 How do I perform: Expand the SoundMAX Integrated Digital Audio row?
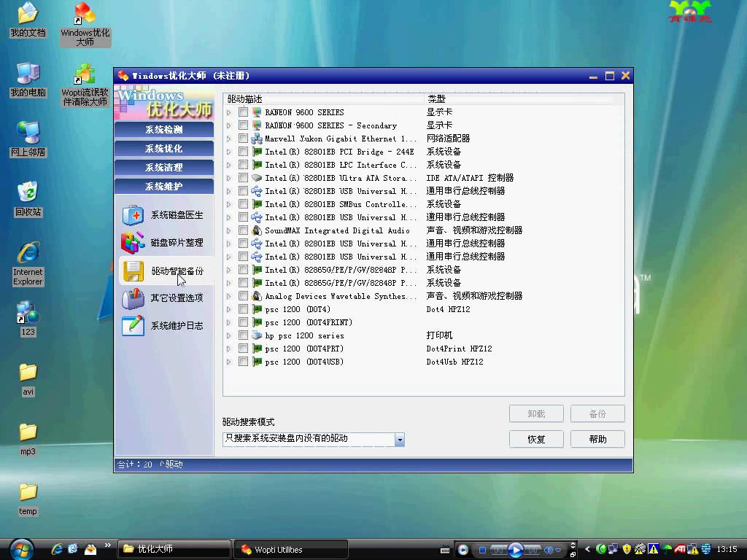229,230
